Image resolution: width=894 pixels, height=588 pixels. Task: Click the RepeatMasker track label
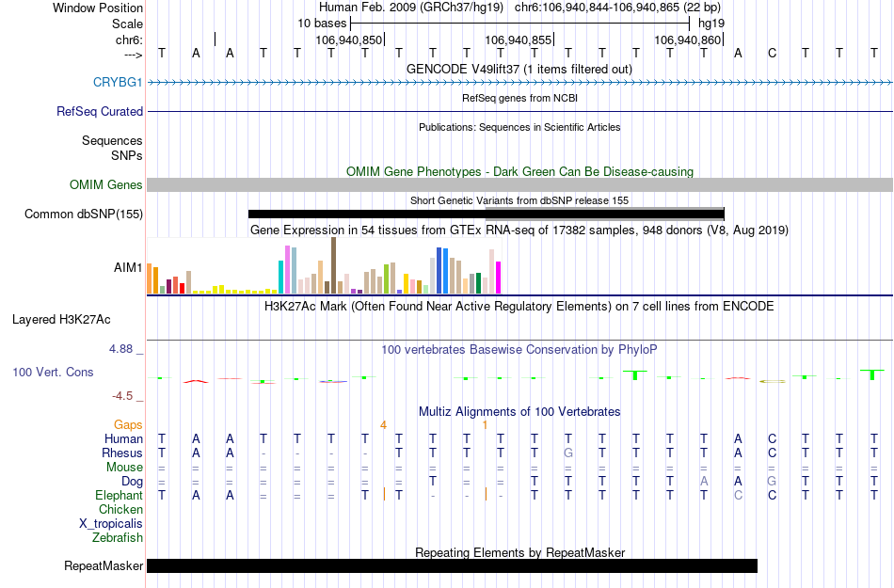tap(104, 565)
